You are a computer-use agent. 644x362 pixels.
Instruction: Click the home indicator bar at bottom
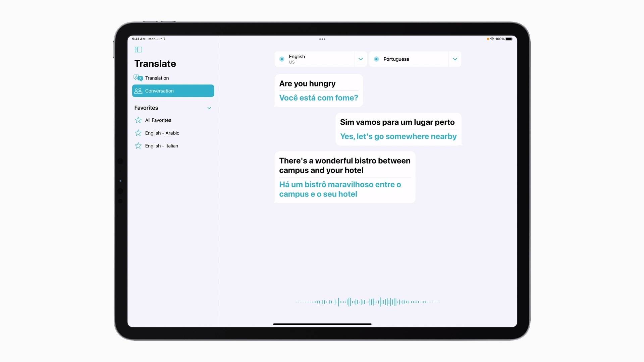(322, 324)
